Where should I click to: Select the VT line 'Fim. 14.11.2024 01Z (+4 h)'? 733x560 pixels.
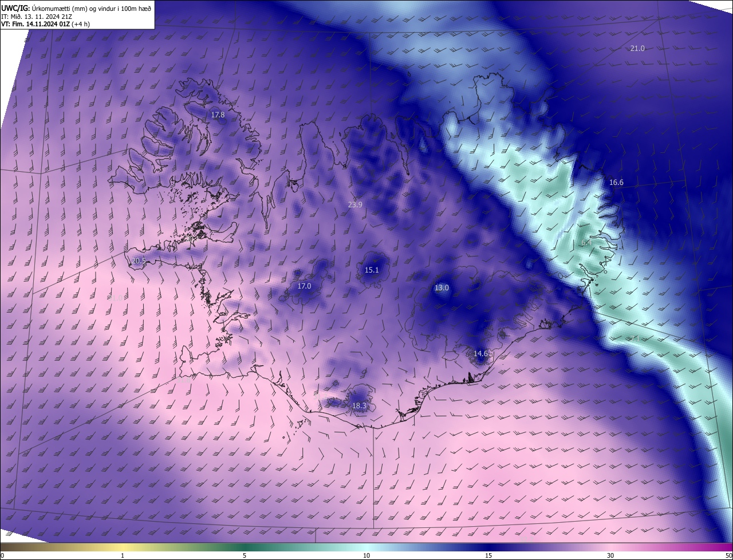pyautogui.click(x=51, y=24)
